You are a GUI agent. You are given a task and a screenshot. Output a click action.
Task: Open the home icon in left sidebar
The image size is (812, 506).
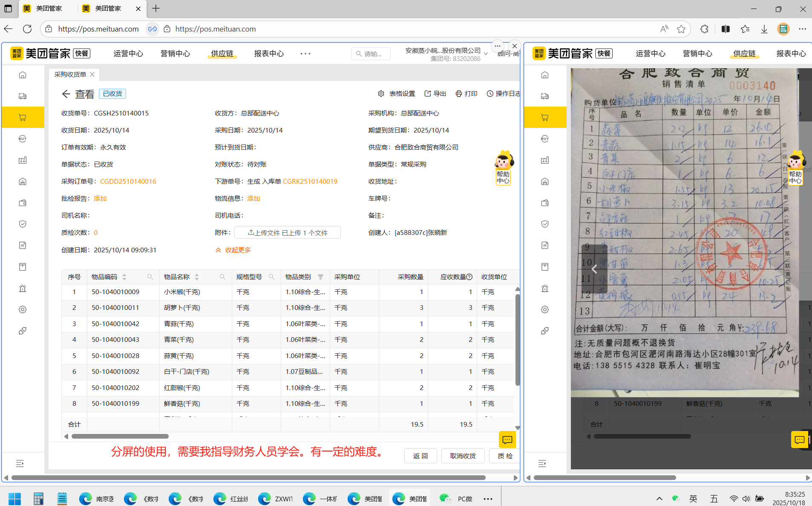pos(23,75)
